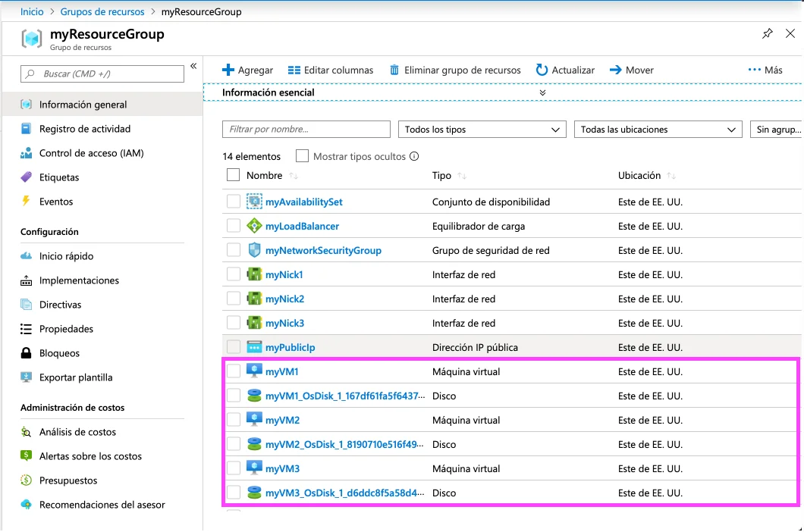Click the myVM2 virtual machine icon
Viewport: 804px width, 532px height.
pos(254,419)
